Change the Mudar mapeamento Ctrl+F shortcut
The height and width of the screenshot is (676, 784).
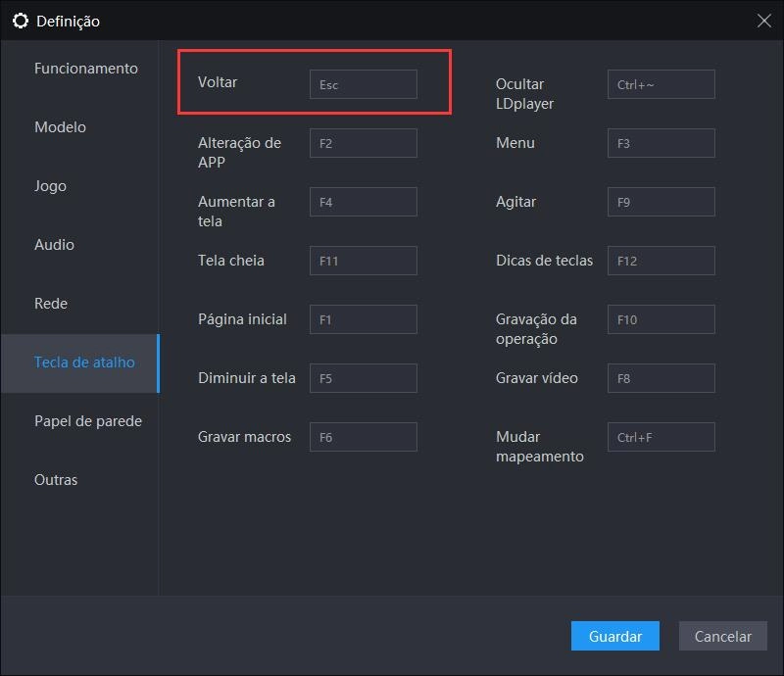click(661, 437)
